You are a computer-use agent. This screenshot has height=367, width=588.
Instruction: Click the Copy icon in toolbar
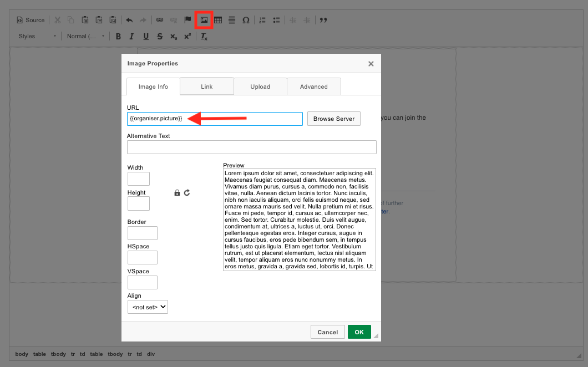coord(71,21)
